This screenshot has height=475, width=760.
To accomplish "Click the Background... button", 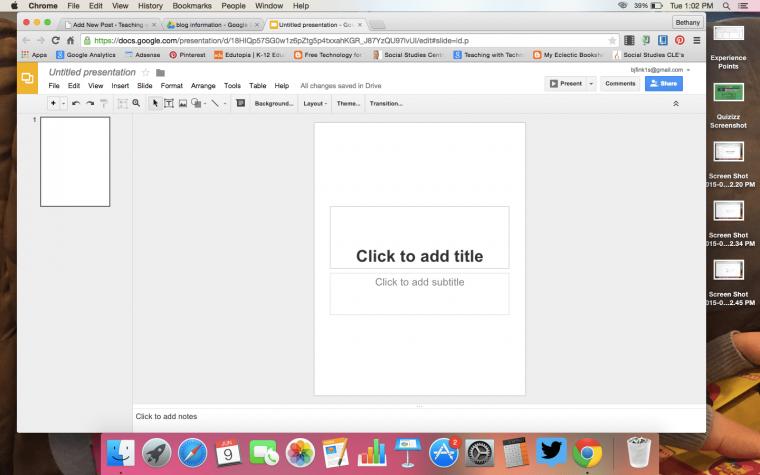I will pos(274,104).
